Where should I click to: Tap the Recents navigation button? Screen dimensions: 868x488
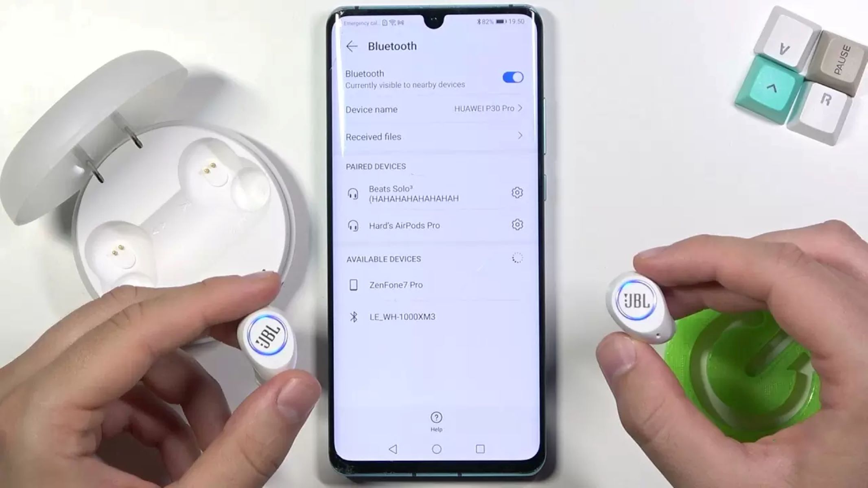point(481,449)
